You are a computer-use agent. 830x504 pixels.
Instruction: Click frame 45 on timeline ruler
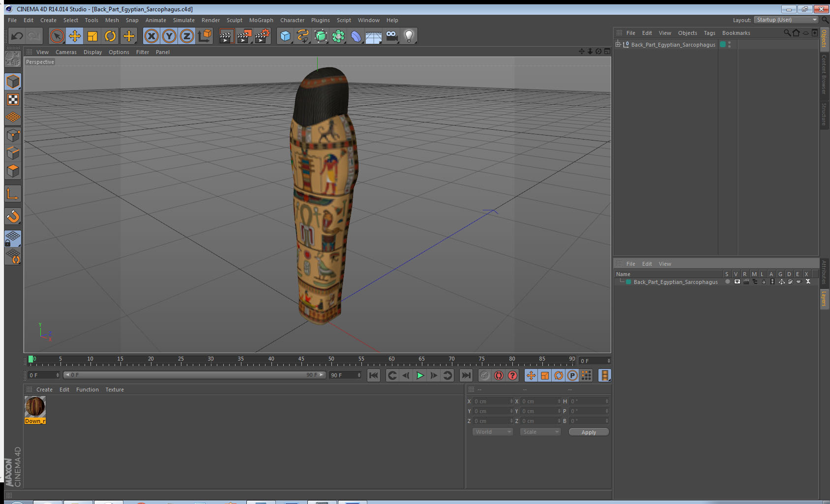pyautogui.click(x=301, y=360)
